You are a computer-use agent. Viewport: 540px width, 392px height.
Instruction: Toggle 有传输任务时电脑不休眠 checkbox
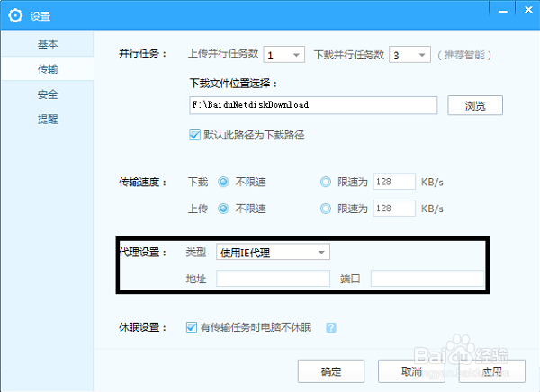[192, 327]
